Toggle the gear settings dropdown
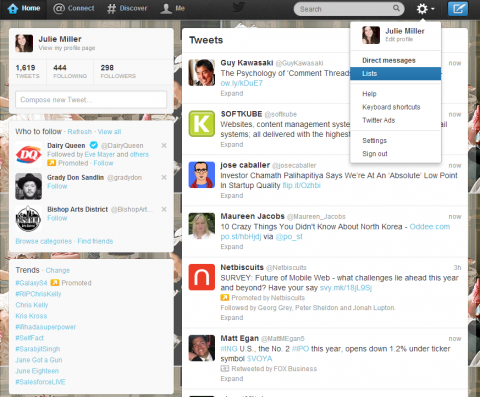The image size is (480, 397). tap(425, 9)
